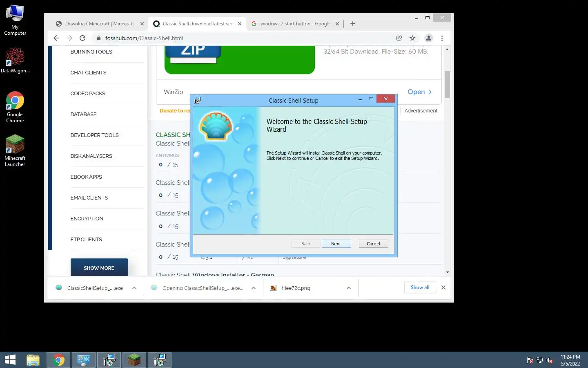This screenshot has width=588, height=368.
Task: Open File Explorer from taskbar
Action: pyautogui.click(x=33, y=360)
